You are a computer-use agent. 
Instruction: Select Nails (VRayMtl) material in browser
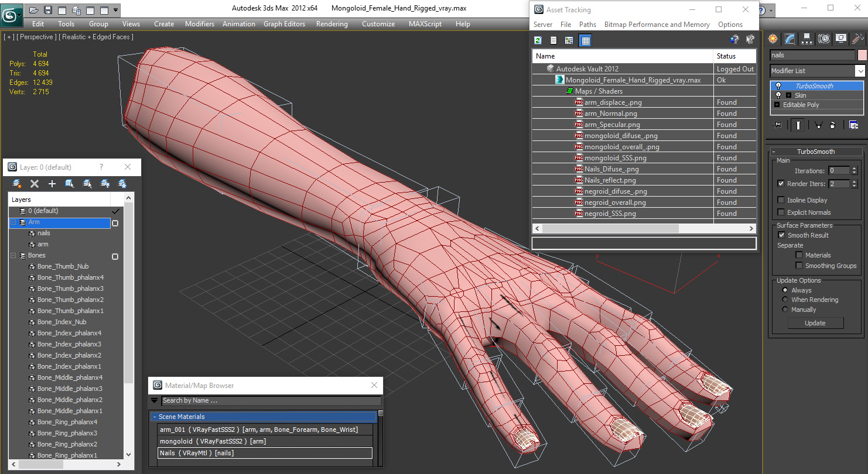(x=265, y=453)
